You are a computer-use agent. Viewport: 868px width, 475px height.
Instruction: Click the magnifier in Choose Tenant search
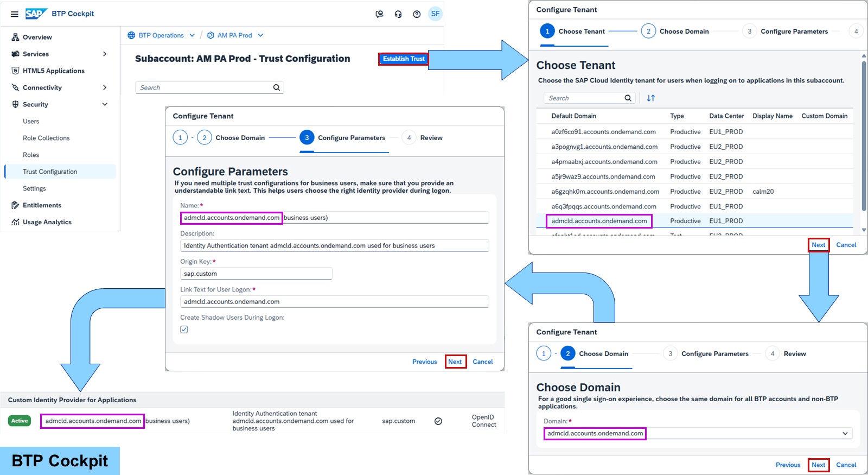628,98
